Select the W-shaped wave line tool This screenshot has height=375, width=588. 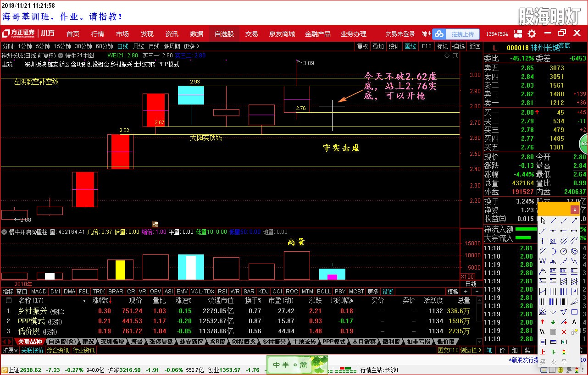click(x=543, y=261)
